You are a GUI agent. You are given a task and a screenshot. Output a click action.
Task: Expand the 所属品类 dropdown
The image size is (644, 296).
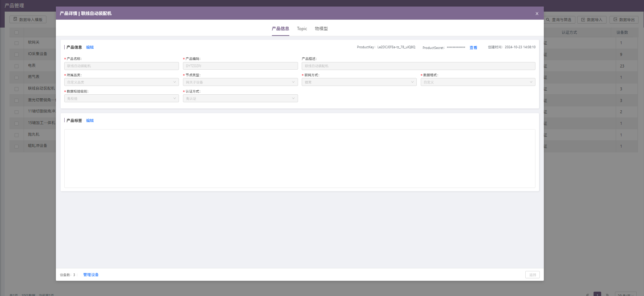(x=121, y=82)
